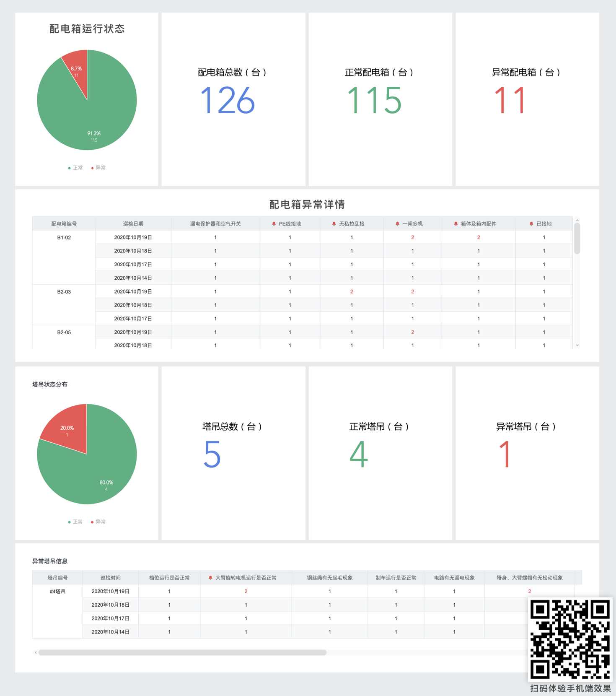Select the B2-03 distribution box cell

click(64, 292)
